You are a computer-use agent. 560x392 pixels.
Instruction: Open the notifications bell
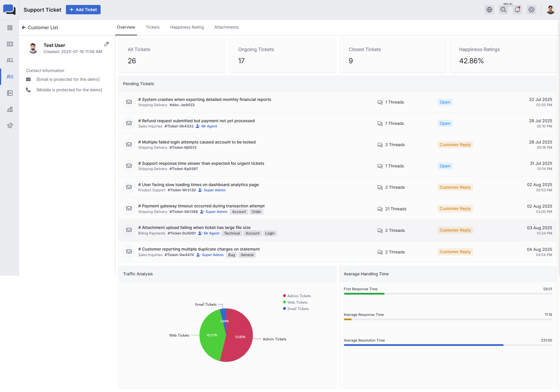517,10
